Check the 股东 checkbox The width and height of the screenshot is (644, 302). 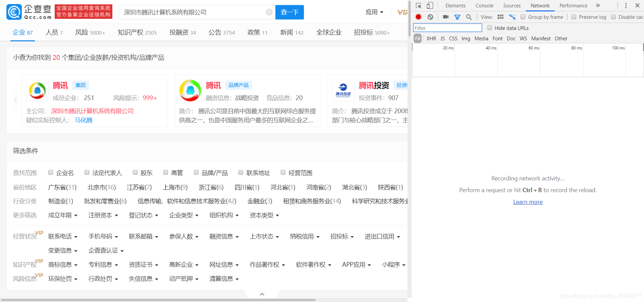tap(135, 172)
